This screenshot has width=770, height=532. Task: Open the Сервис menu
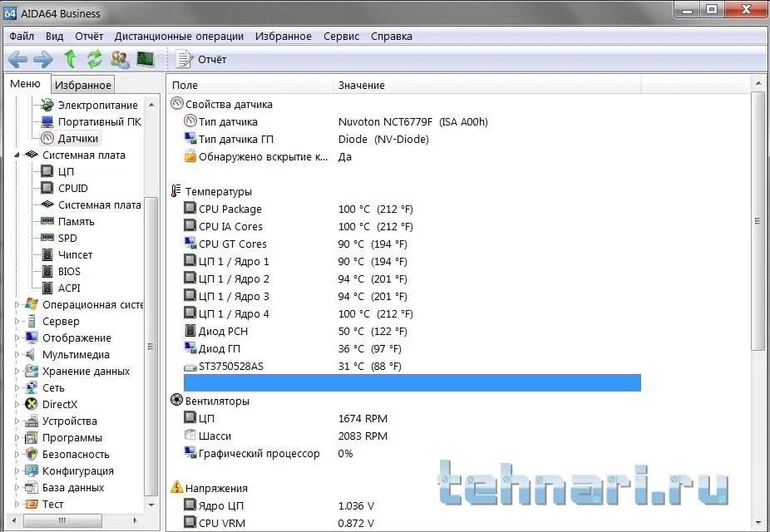[x=341, y=37]
